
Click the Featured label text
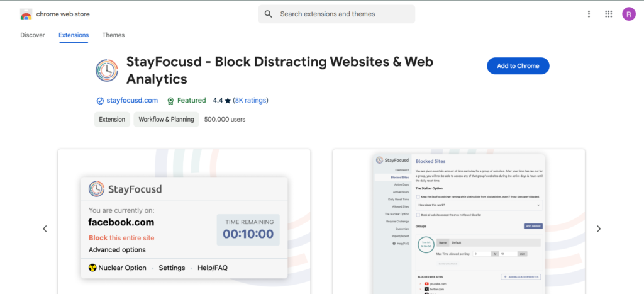(192, 100)
